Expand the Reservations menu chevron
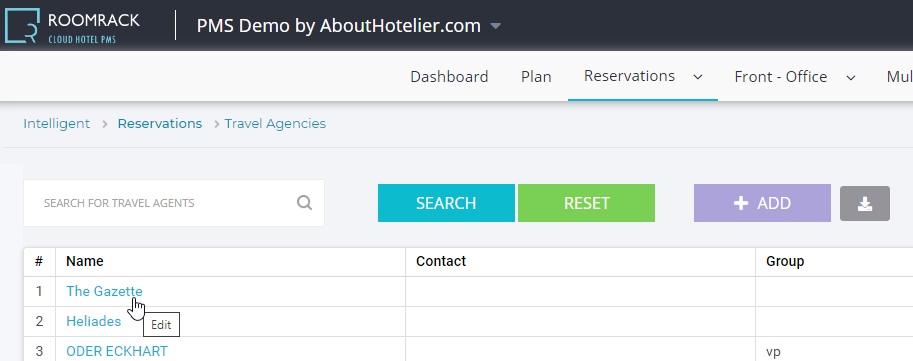Screen dimensions: 913x361 click(x=698, y=77)
